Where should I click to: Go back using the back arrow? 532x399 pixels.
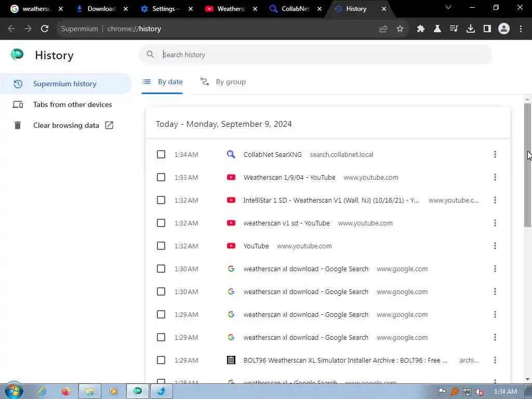11,29
